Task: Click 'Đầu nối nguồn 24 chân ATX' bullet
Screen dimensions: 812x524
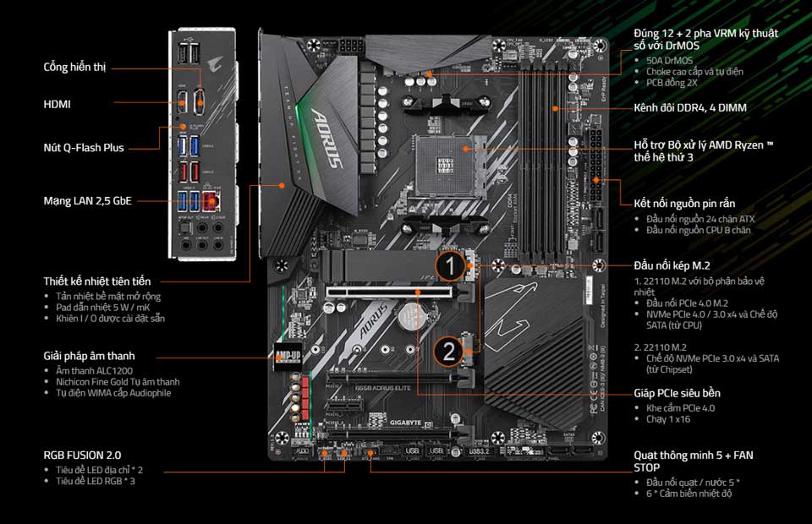Action: point(700,220)
